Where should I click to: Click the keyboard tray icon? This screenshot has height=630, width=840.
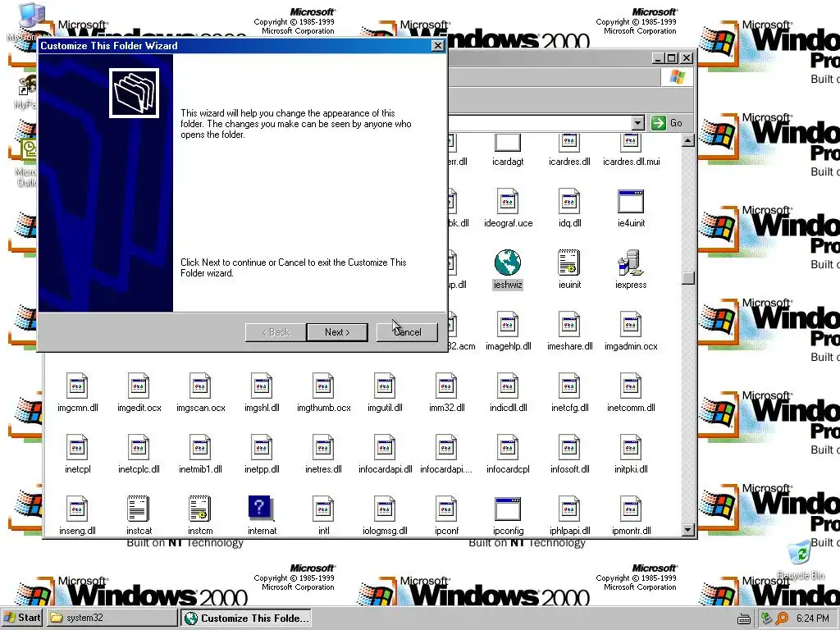click(743, 619)
